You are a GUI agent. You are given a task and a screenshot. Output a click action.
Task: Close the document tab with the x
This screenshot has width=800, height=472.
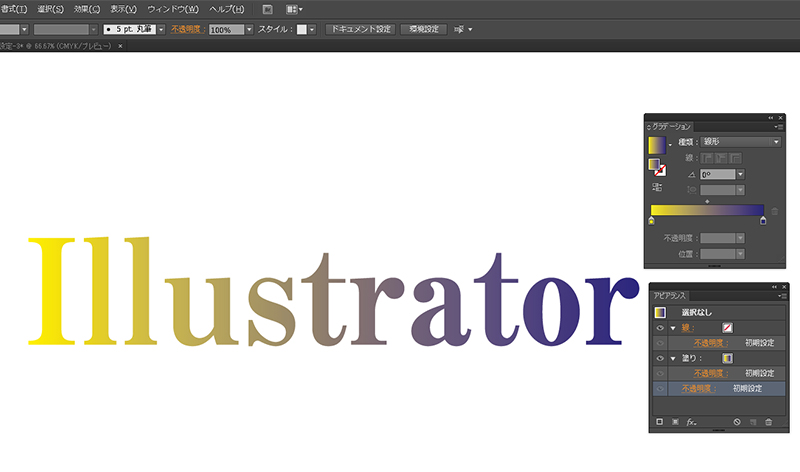coord(120,46)
